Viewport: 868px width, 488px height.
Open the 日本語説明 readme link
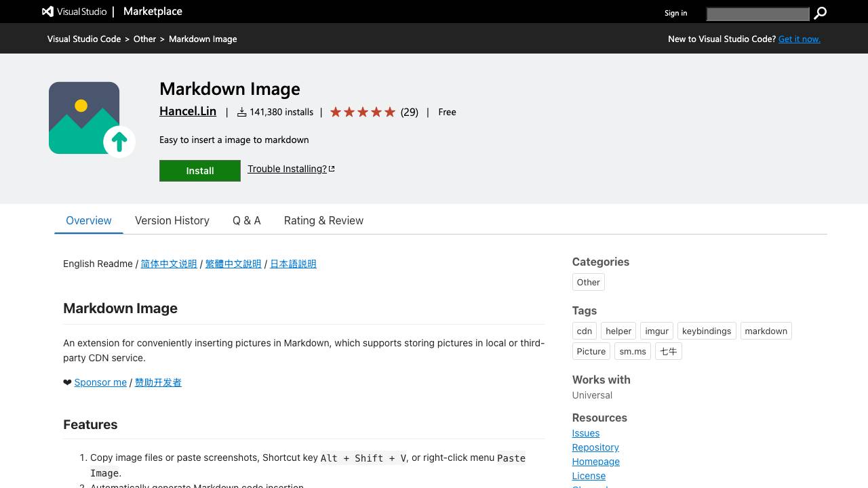click(x=293, y=264)
